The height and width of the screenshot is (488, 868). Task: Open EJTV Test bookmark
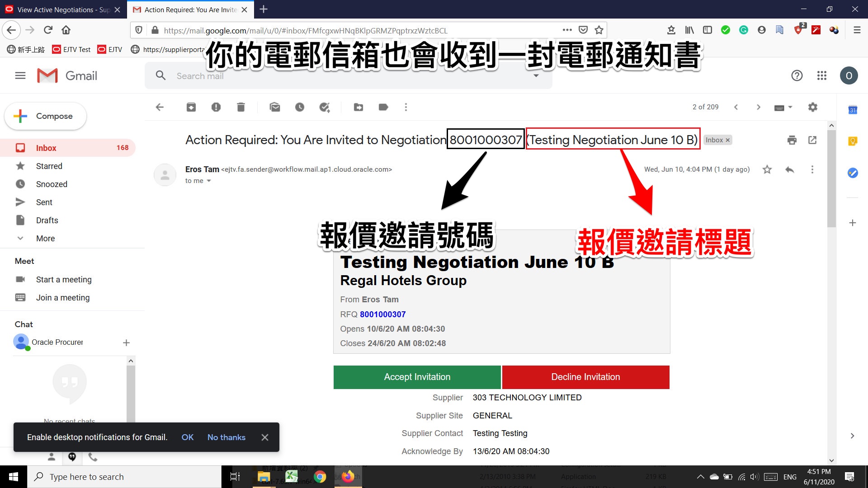(72, 49)
